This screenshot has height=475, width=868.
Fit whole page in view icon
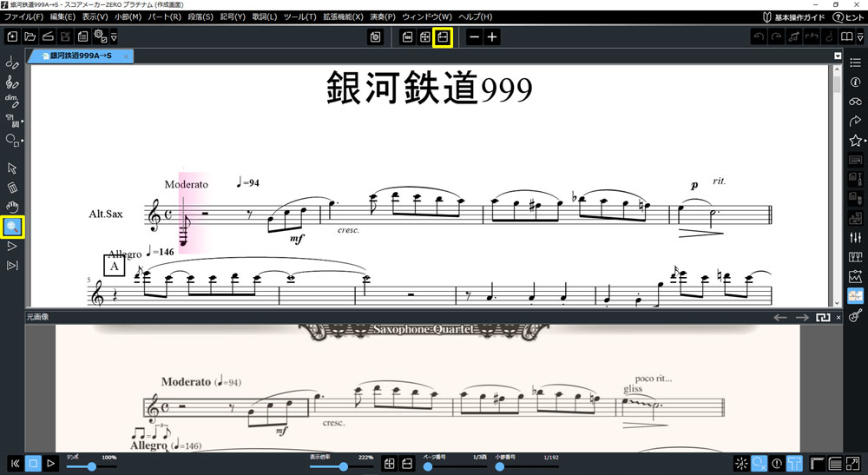[424, 37]
